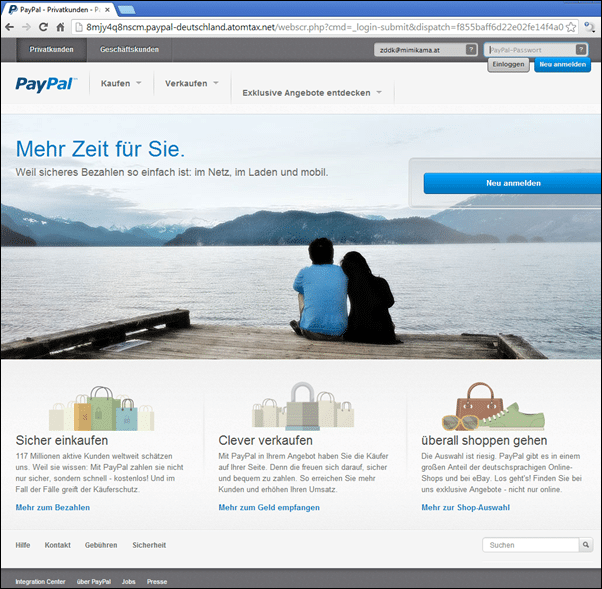Click the Einloggen button
602x589 pixels.
(x=508, y=65)
